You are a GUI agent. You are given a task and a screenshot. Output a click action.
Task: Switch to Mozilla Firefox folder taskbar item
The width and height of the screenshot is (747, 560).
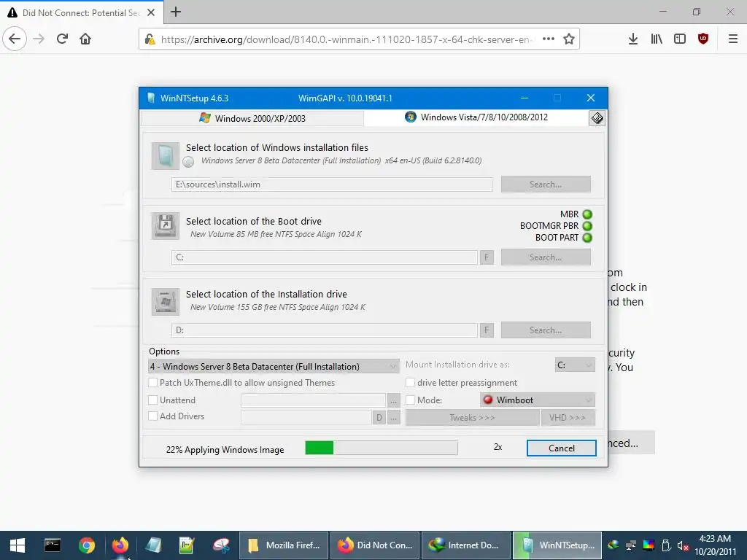[284, 545]
